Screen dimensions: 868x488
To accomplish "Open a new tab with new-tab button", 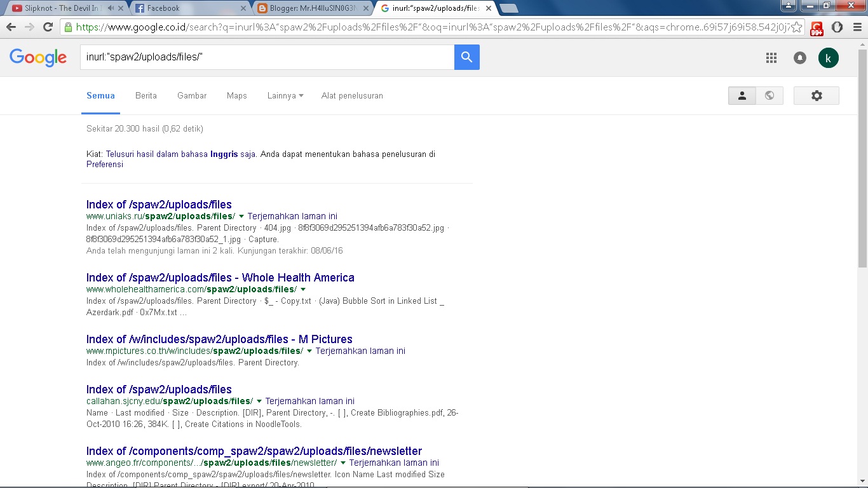I will pos(509,8).
